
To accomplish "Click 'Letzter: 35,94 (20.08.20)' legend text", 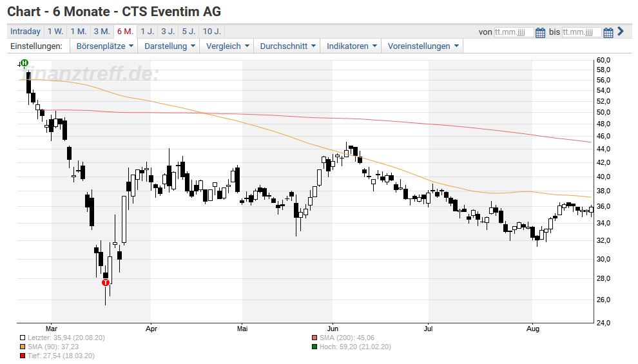I will [66, 338].
